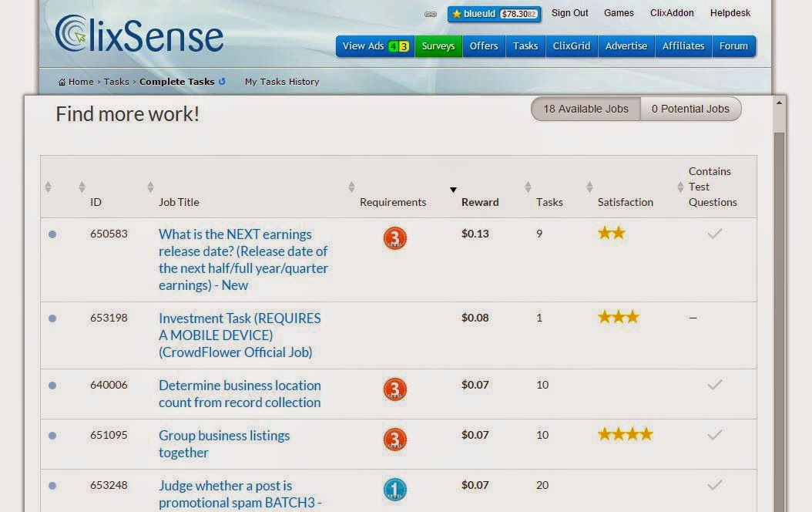Click level 3 badge for job 640006
The image size is (812, 512).
[394, 389]
